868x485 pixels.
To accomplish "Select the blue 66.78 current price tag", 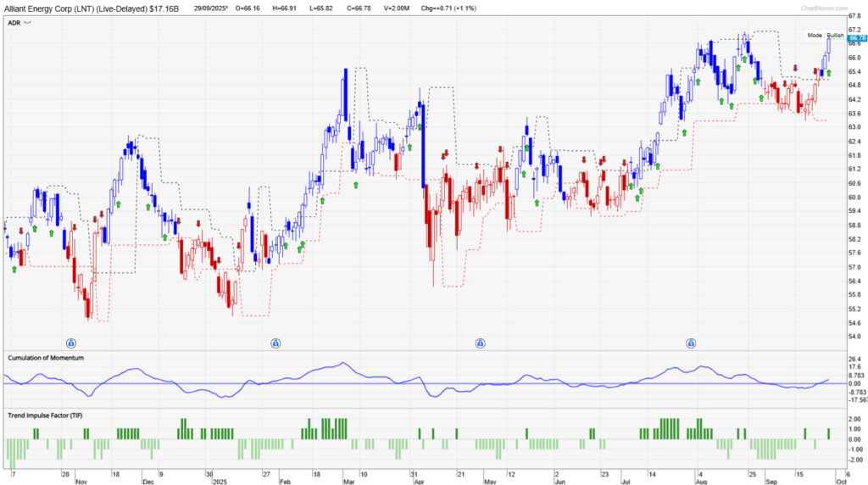I will pyautogui.click(x=856, y=38).
